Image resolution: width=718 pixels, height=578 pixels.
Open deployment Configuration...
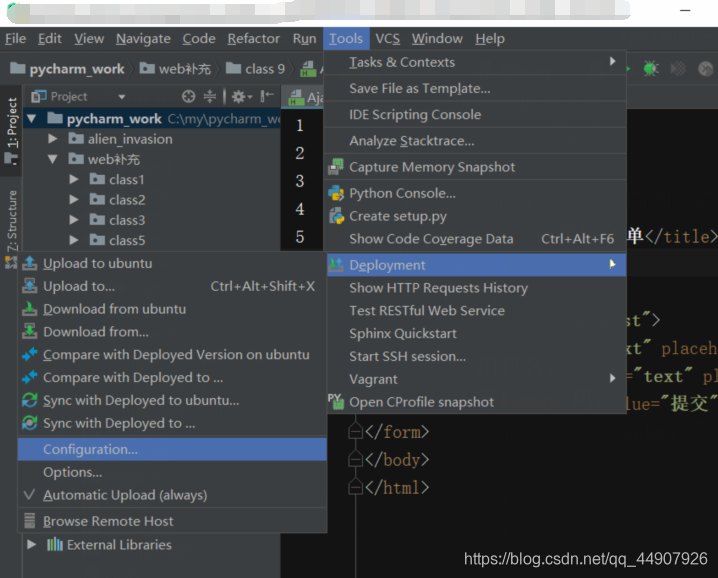coord(172,449)
